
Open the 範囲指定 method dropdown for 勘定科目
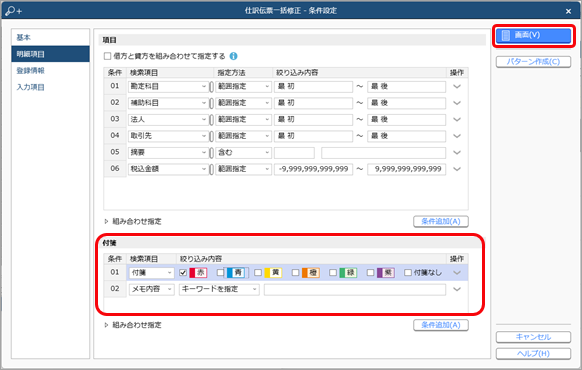click(x=243, y=86)
